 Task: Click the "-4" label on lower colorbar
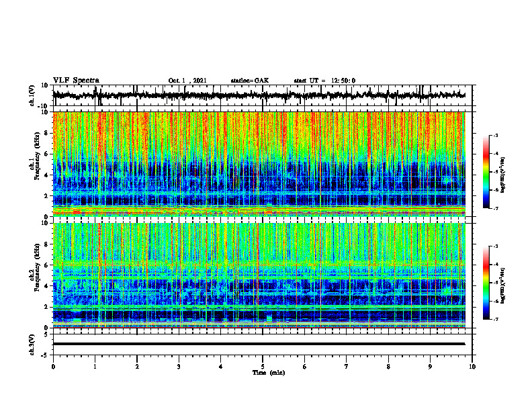pyautogui.click(x=496, y=265)
